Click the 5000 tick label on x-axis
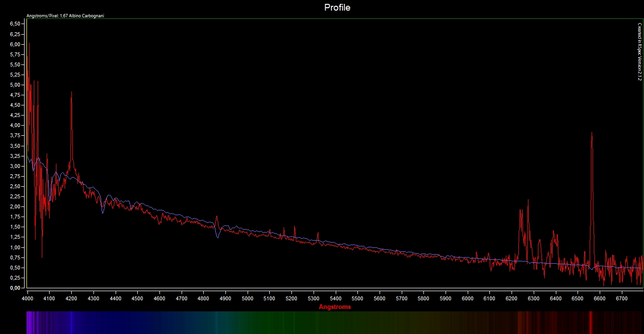This screenshot has height=334, width=644. pos(248,298)
